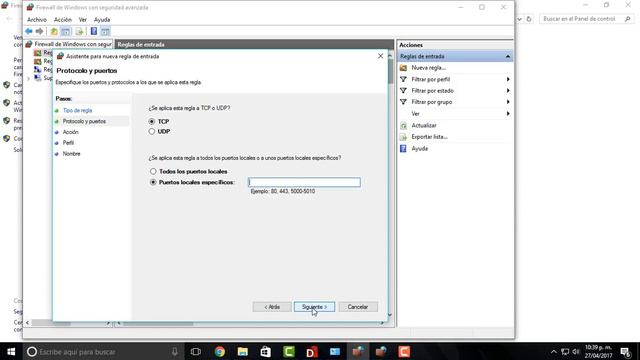Screen dimensions: 640x360
Task: Expand the Filtrar por grupo submenu arrow
Action: click(508, 102)
